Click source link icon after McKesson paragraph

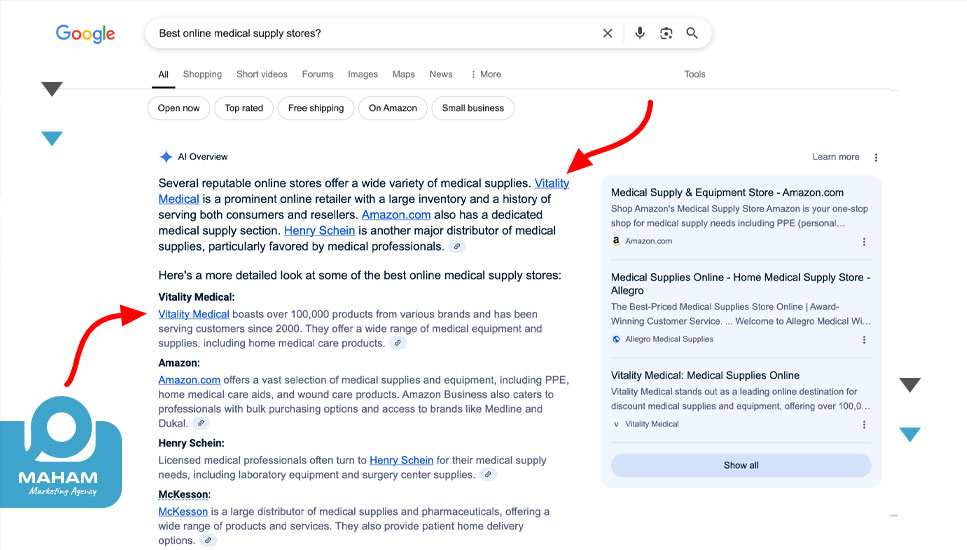click(208, 541)
